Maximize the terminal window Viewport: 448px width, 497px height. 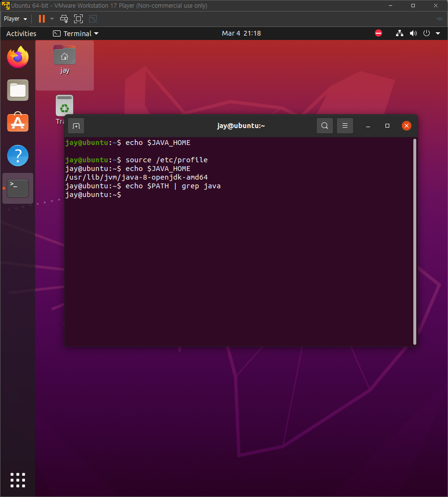coord(387,126)
